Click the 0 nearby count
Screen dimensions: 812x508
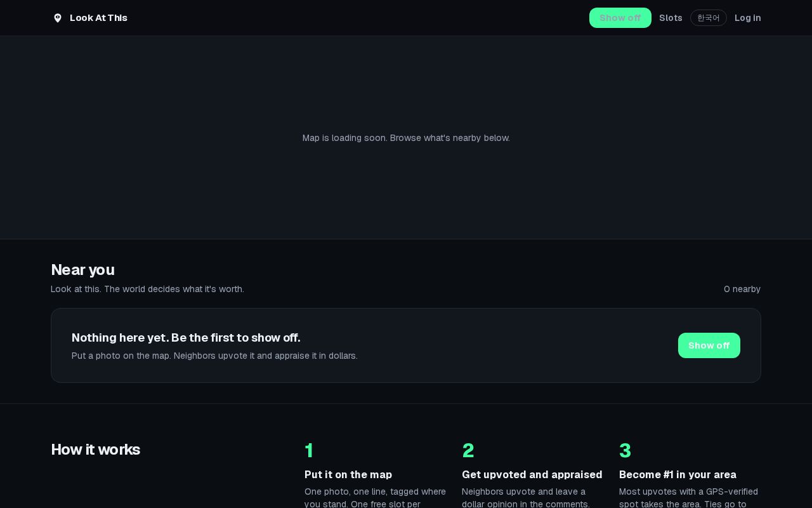tap(742, 289)
